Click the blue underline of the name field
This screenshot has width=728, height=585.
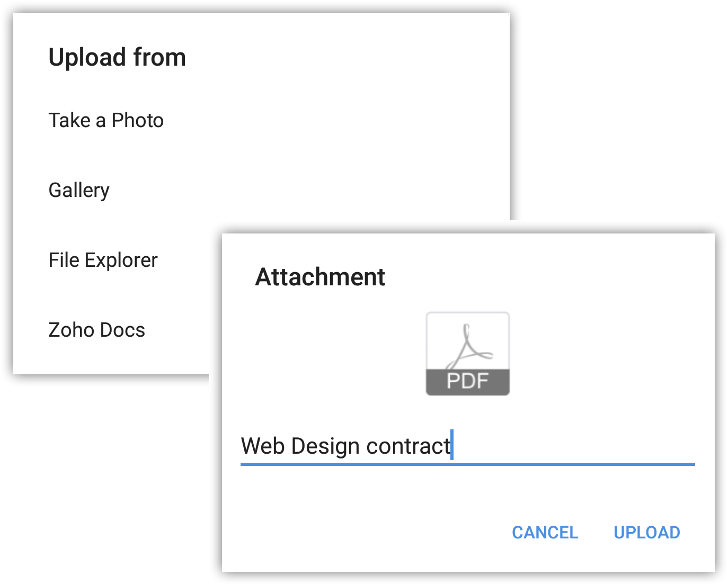pyautogui.click(x=468, y=464)
